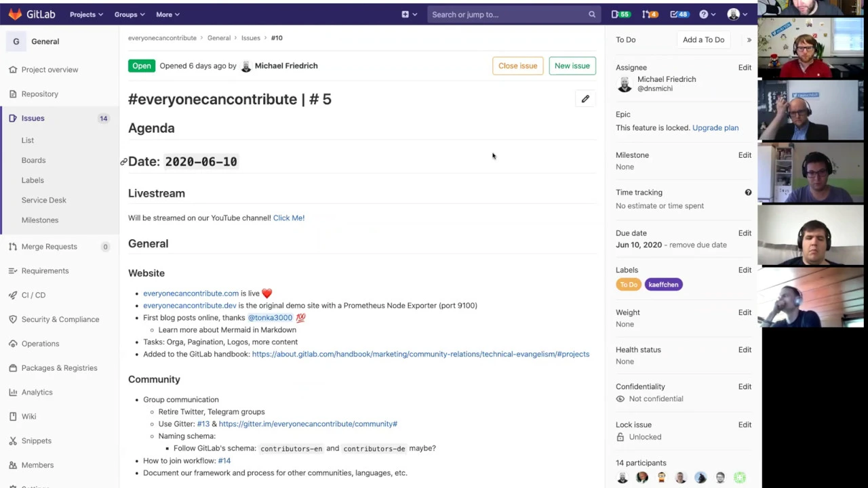Screen dimensions: 868x488
Task: Edit the Health status field
Action: point(745,350)
